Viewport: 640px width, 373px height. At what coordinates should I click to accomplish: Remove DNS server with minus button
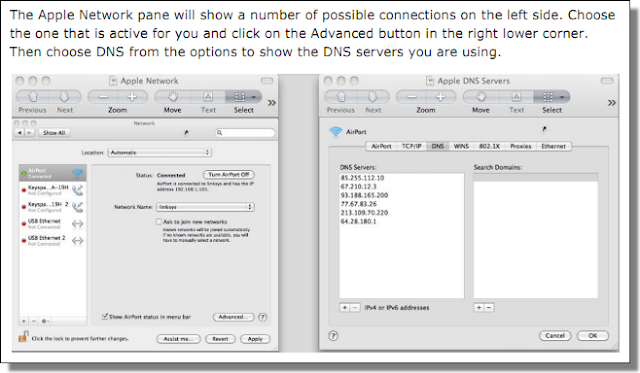pyautogui.click(x=355, y=307)
